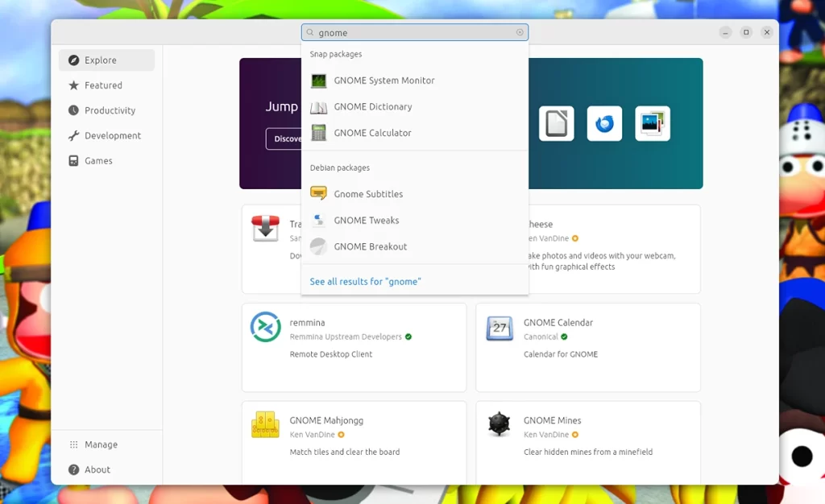
Task: Click the About question mark icon
Action: click(73, 469)
